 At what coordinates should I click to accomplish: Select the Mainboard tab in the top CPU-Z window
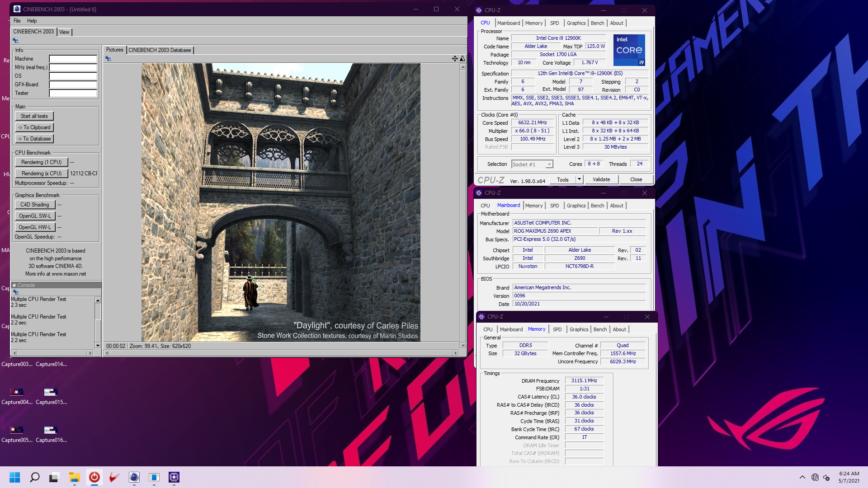[x=509, y=23]
